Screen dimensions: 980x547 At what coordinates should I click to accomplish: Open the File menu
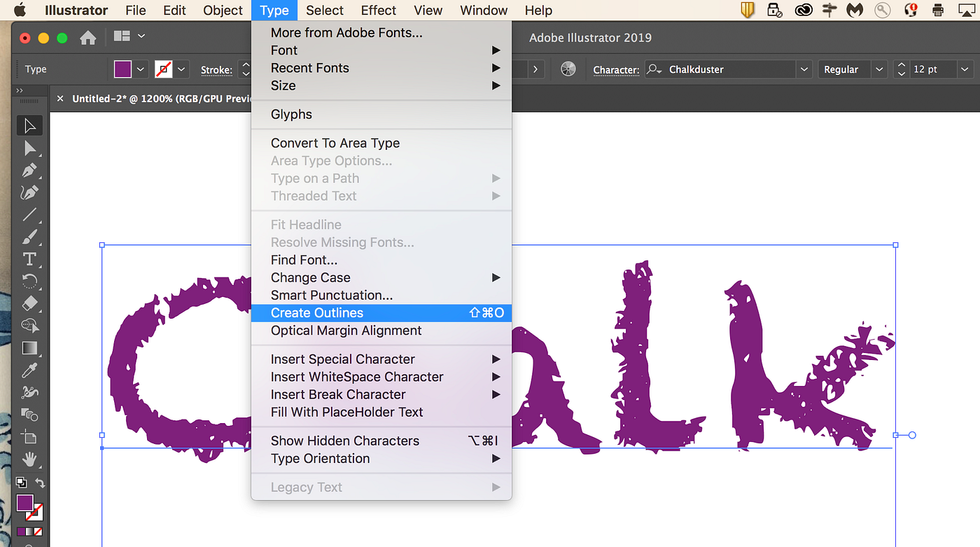click(136, 11)
